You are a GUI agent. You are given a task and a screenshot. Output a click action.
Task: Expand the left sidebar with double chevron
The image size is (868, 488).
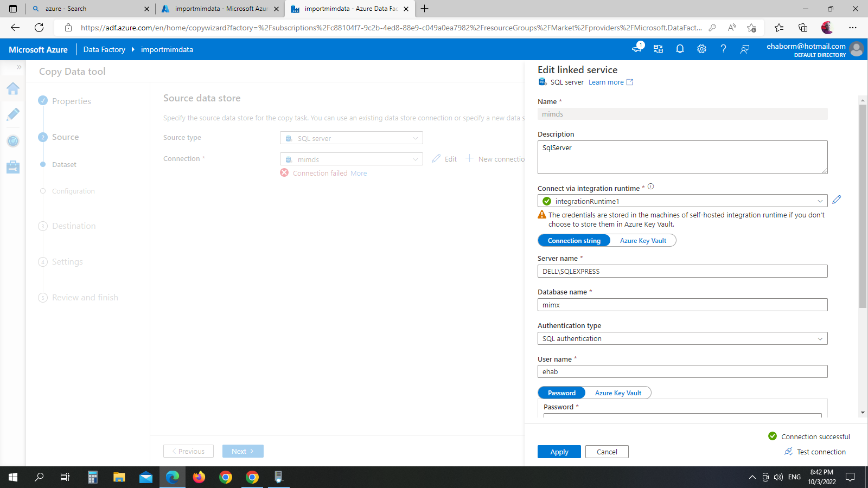click(19, 67)
